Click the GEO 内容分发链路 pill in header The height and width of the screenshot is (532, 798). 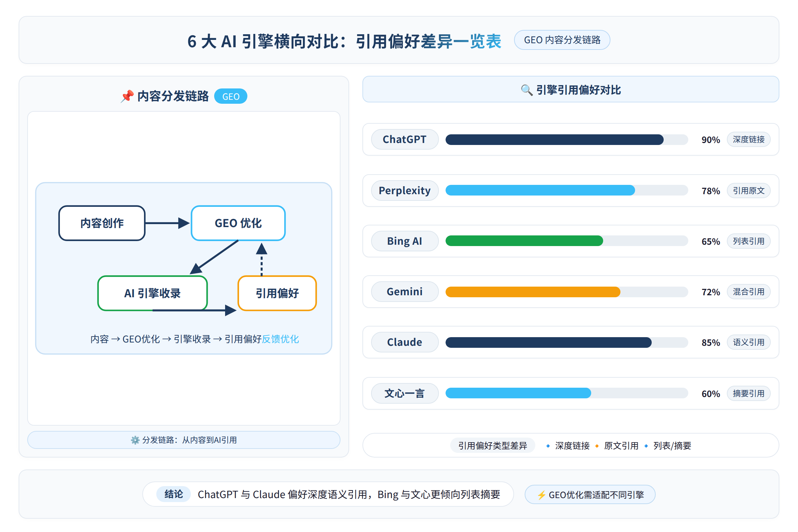(562, 40)
